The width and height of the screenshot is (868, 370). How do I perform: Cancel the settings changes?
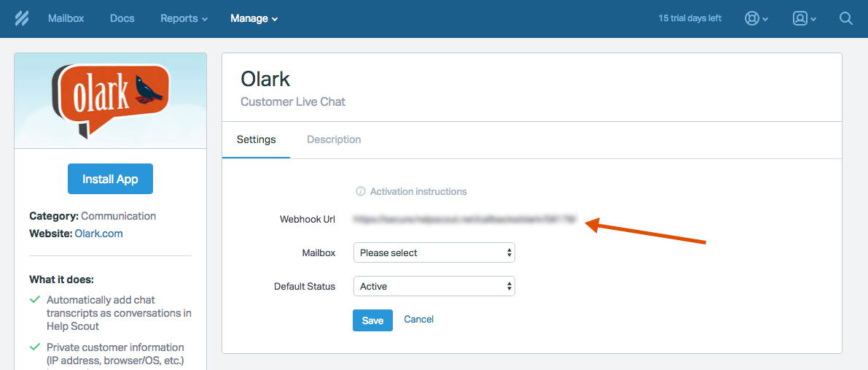coord(419,320)
